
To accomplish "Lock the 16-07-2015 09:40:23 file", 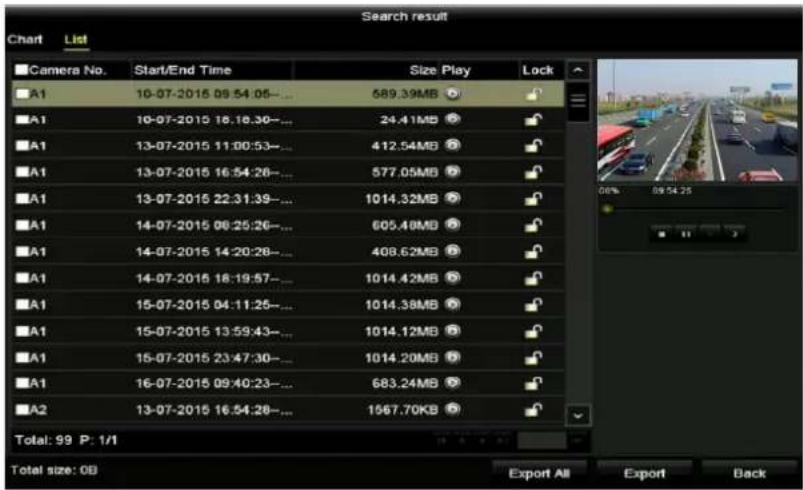I will pos(533,384).
